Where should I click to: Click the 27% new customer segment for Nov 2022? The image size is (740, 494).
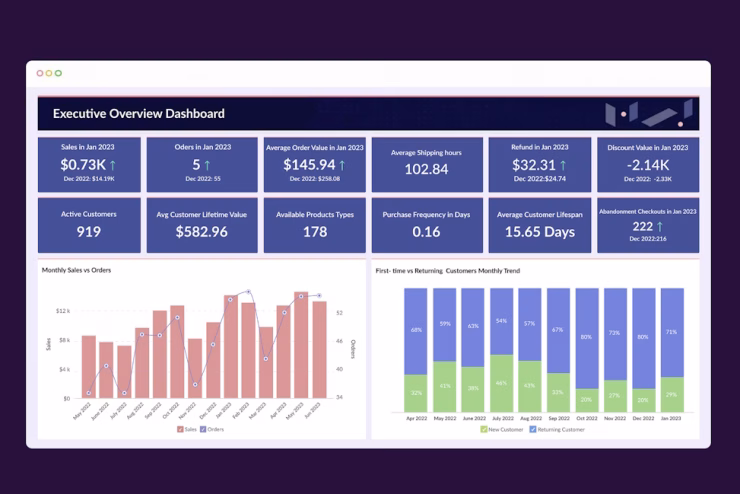(x=615, y=396)
